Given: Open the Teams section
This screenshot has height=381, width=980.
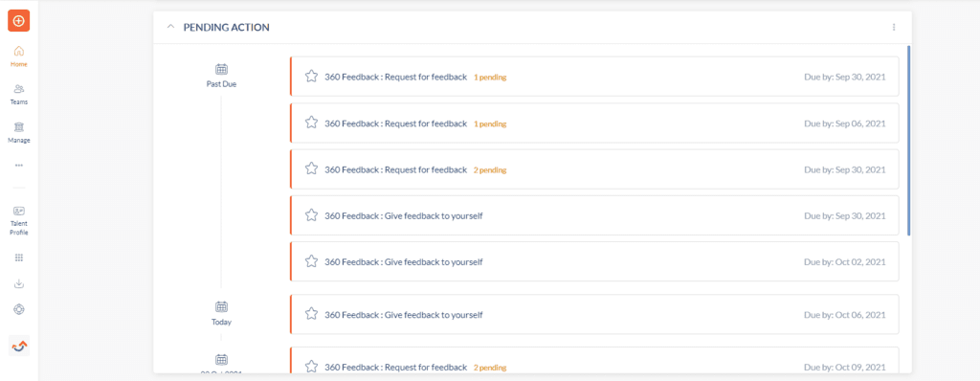Looking at the screenshot, I should 19,94.
